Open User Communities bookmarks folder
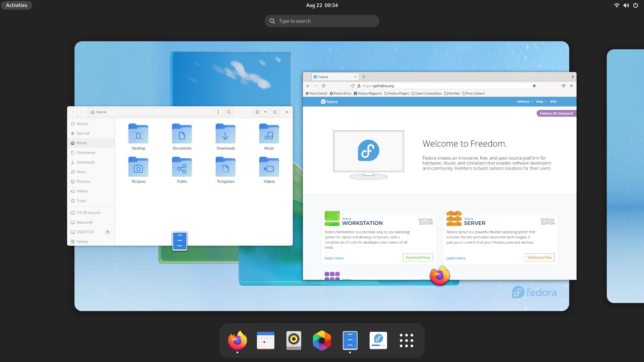Screen dimensions: 644x362 426,94
